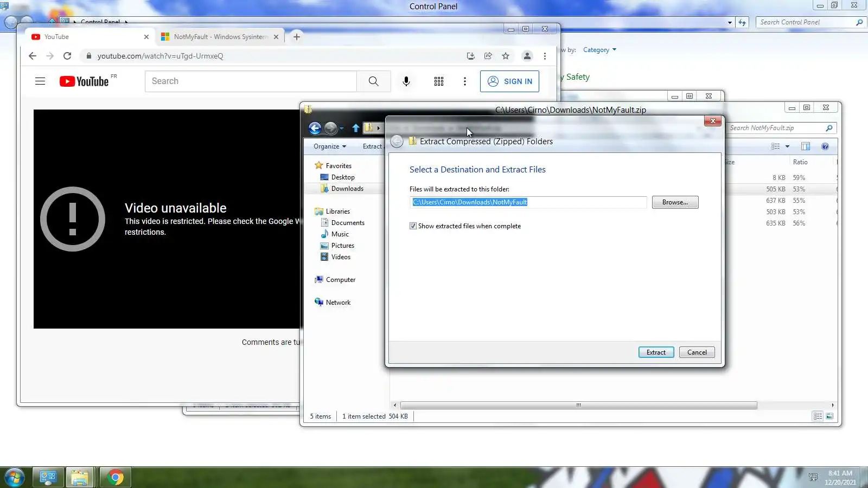Click Extract all files toolbar item
868x488 pixels.
(x=373, y=146)
